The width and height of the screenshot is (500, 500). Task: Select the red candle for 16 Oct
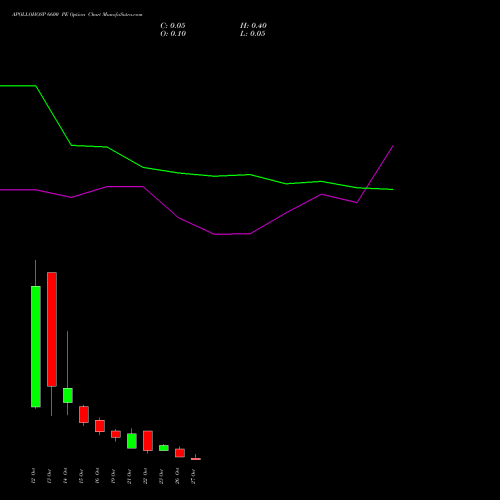click(x=100, y=426)
